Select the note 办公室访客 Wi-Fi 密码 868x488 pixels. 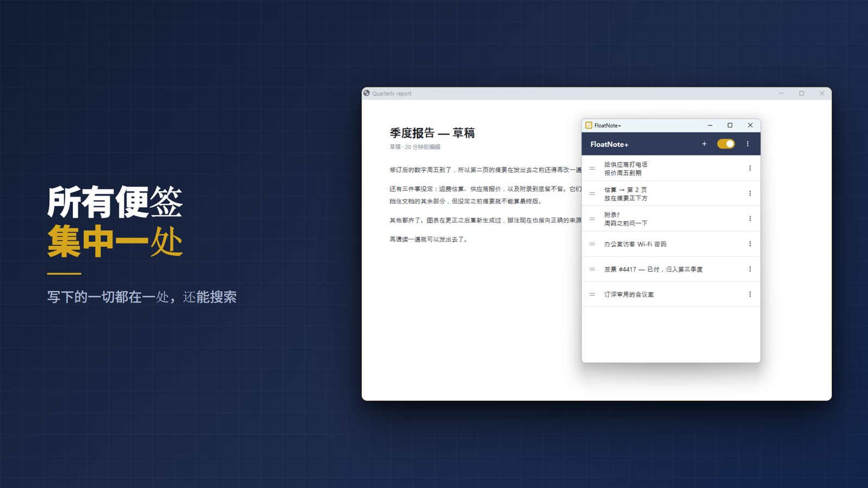point(671,244)
